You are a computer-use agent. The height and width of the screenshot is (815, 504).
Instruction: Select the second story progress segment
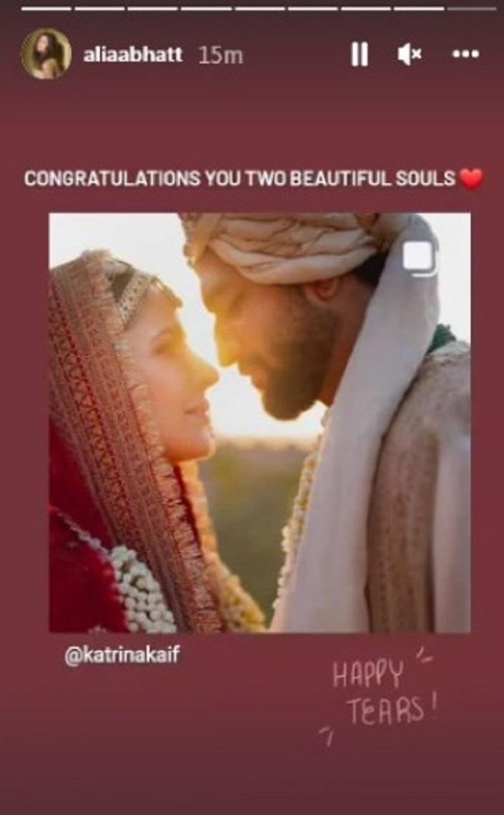pos(100,9)
